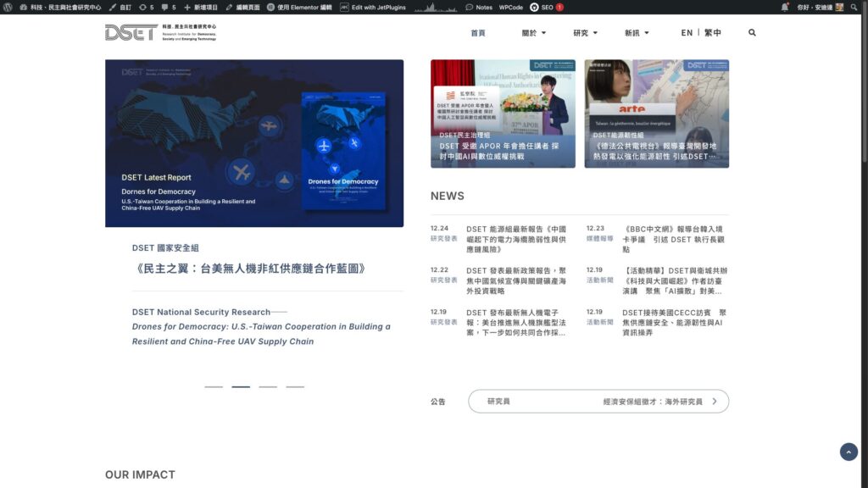Open the search magnifier icon in header
Screen dimensions: 868x488
tap(752, 33)
